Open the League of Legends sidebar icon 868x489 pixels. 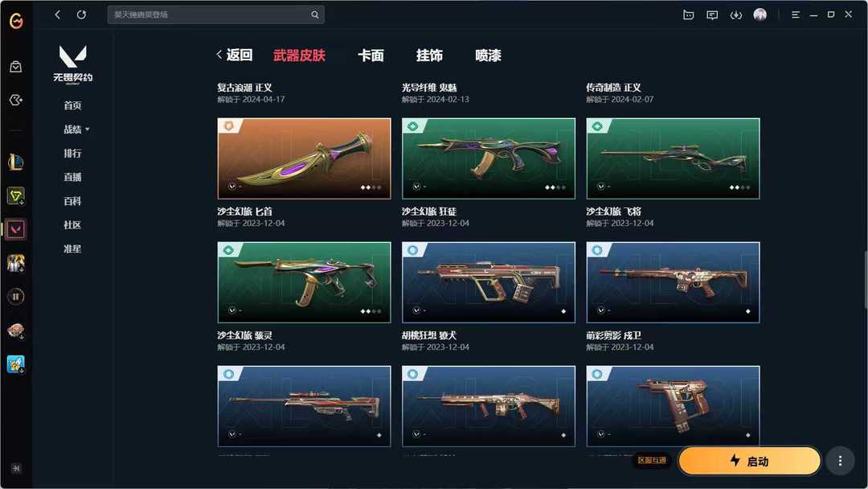[x=15, y=162]
